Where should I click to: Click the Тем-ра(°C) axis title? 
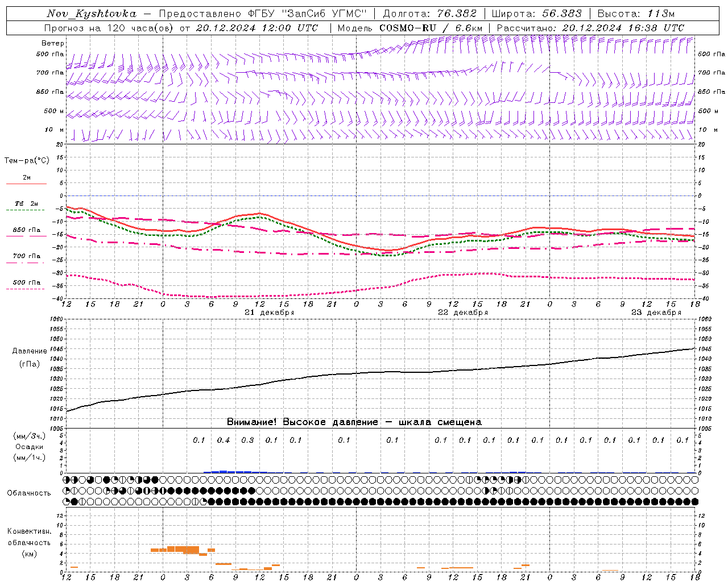tap(27, 161)
